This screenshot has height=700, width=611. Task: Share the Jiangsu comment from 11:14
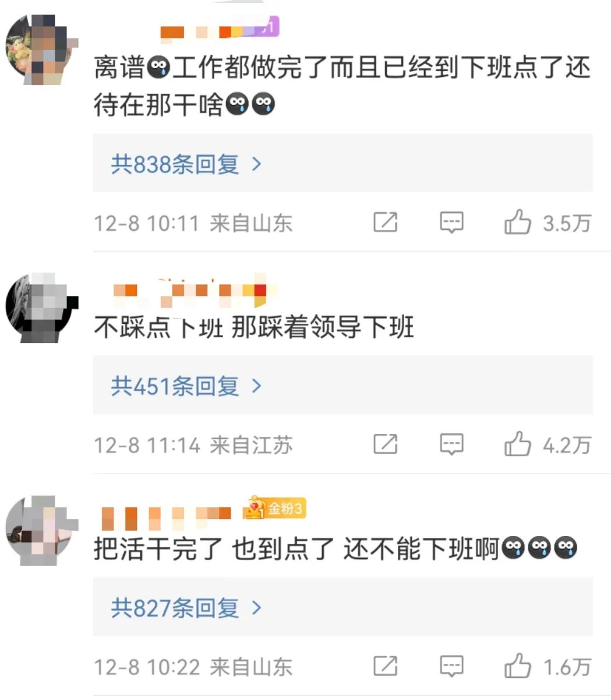[x=385, y=445]
